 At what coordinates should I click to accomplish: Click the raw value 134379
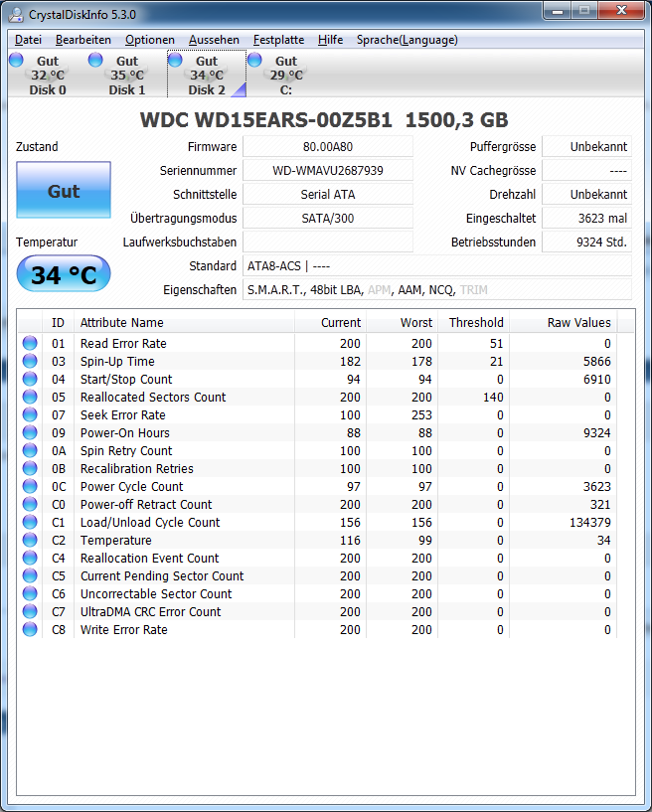589,522
